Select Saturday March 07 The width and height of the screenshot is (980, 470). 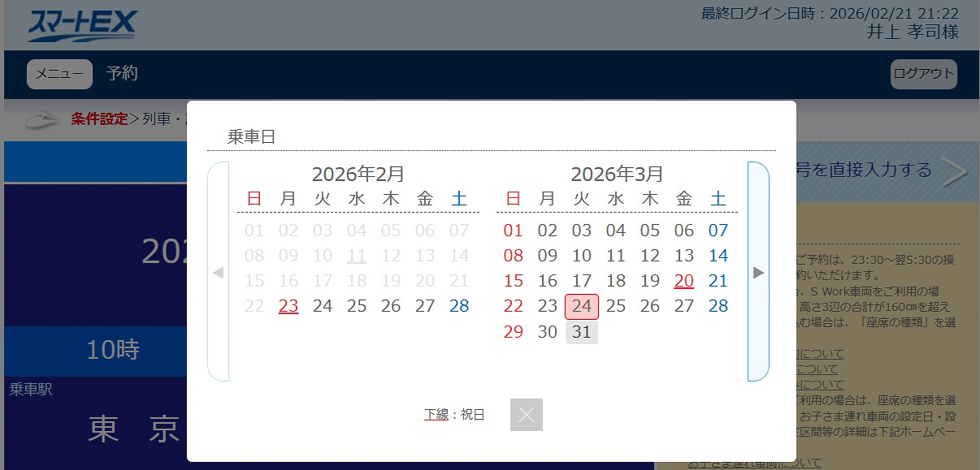click(x=718, y=231)
